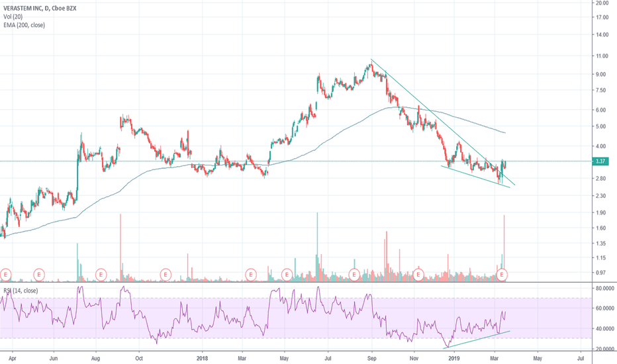Click the Nov label on the time axis

[414, 359]
